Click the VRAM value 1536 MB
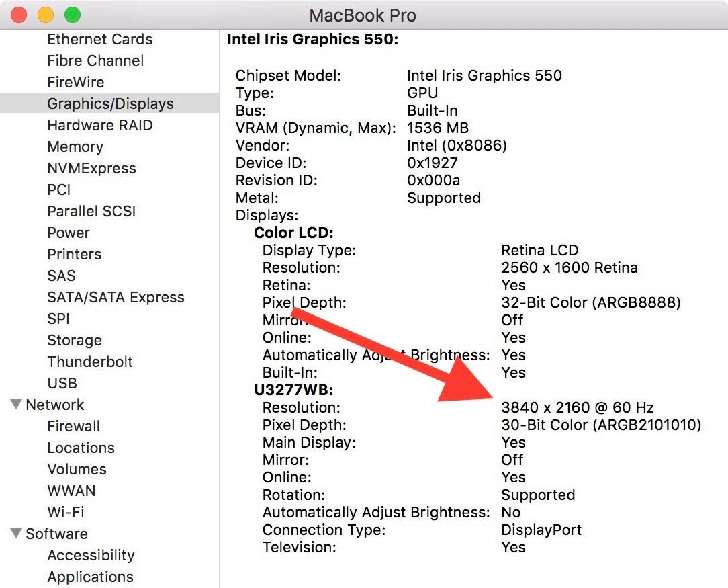This screenshot has height=588, width=728. [x=438, y=128]
